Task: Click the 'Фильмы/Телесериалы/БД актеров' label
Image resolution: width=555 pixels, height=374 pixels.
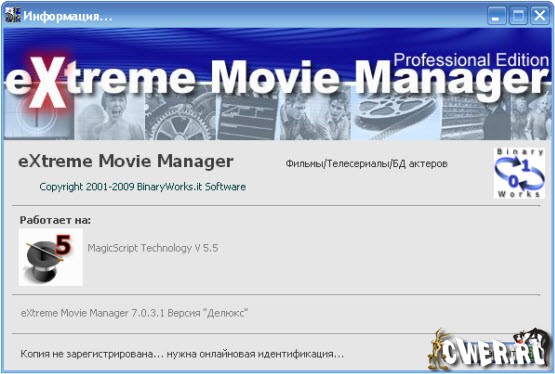Action: [366, 163]
